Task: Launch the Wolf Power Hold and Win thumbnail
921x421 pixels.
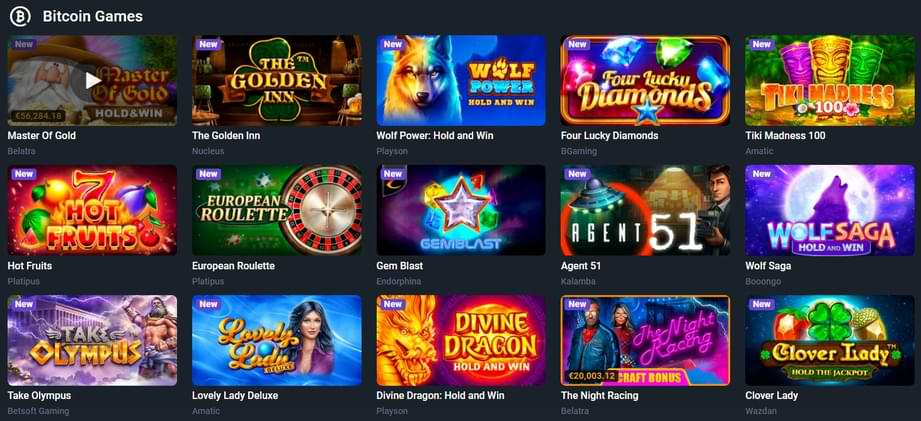Action: tap(461, 80)
